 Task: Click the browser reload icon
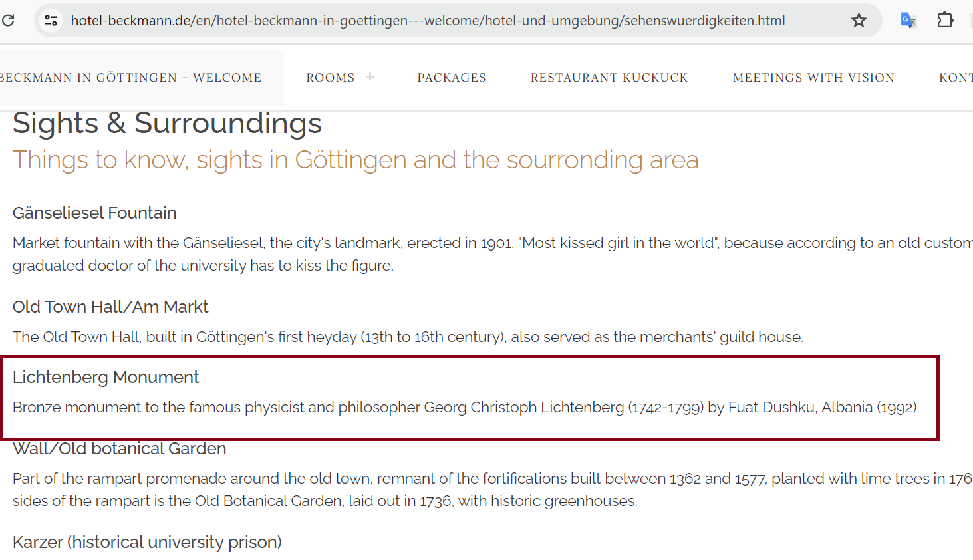(x=8, y=20)
